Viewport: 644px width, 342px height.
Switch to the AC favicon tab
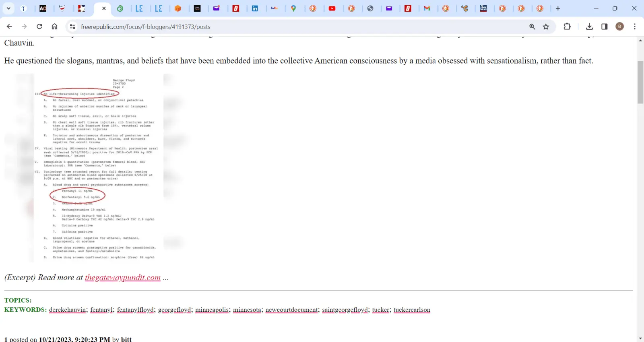(x=43, y=8)
